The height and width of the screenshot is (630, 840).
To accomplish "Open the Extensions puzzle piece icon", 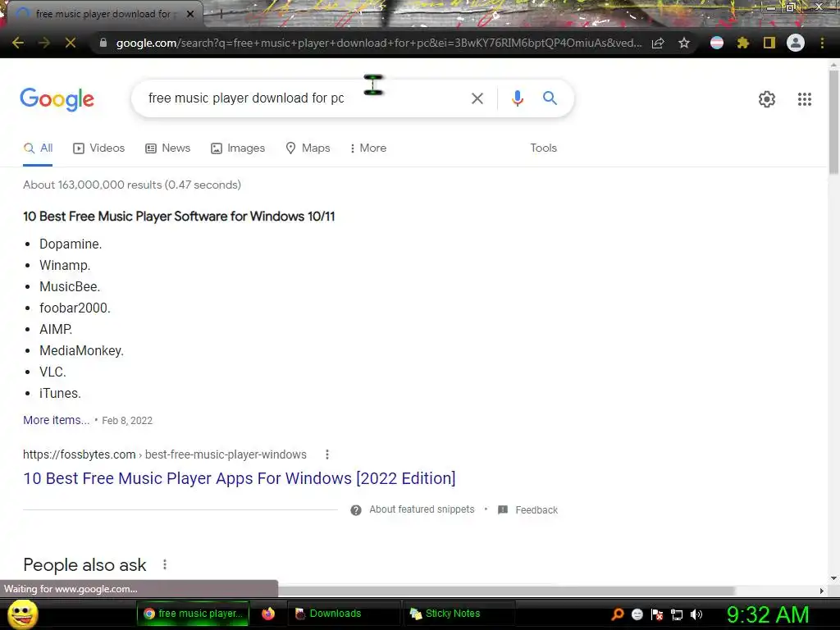I will point(742,43).
